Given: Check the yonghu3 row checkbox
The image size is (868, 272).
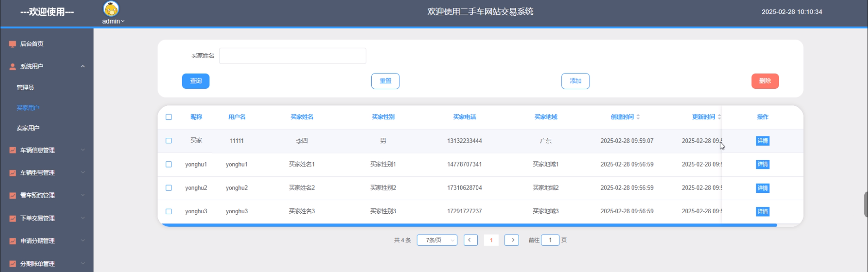Looking at the screenshot, I should pyautogui.click(x=169, y=211).
